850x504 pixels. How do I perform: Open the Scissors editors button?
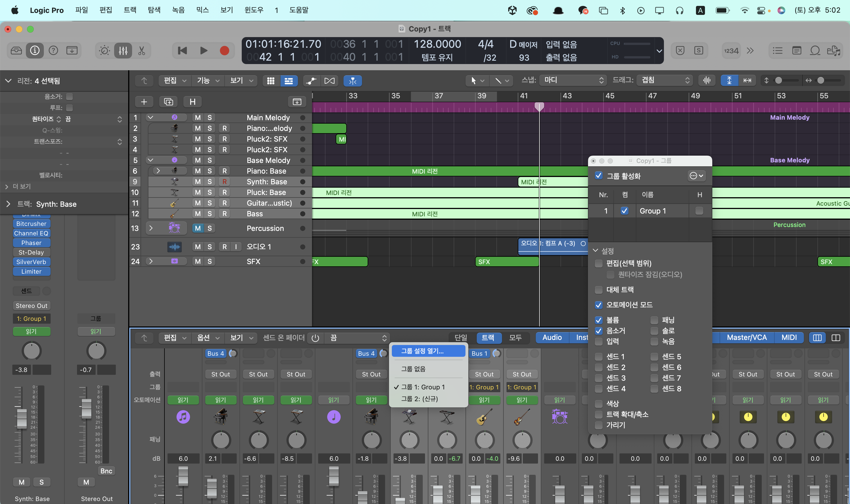pos(142,51)
